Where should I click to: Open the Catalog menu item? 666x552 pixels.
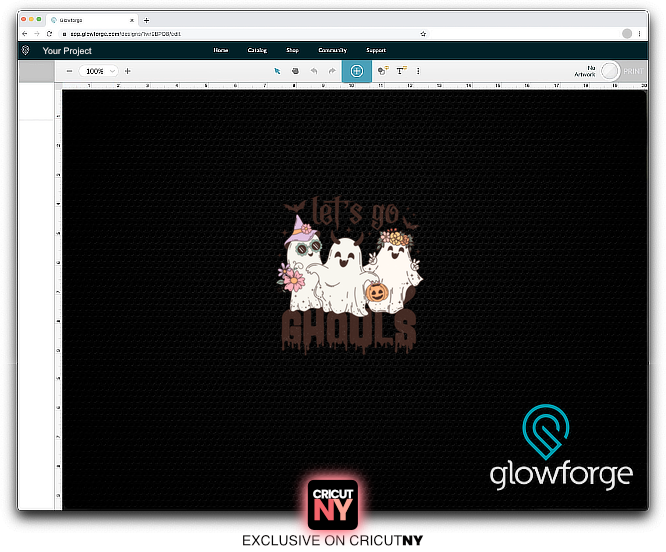[257, 50]
